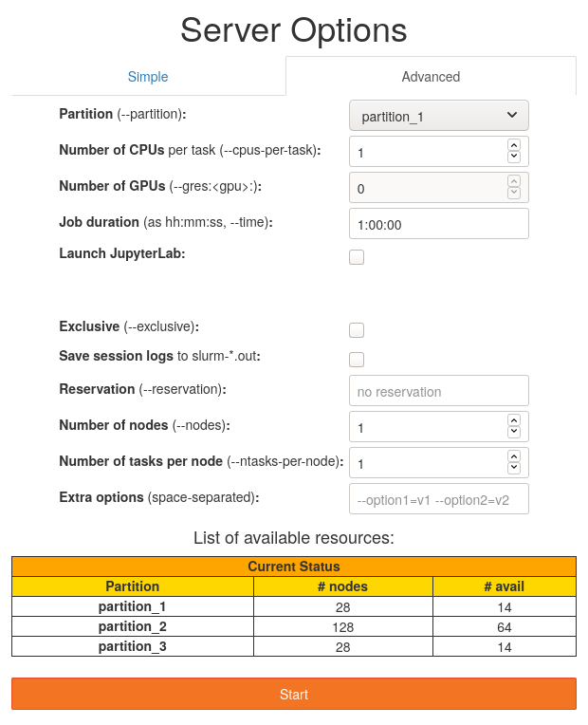The height and width of the screenshot is (725, 588).
Task: Enable the Launch JupyterLab checkbox
Action: click(x=357, y=256)
